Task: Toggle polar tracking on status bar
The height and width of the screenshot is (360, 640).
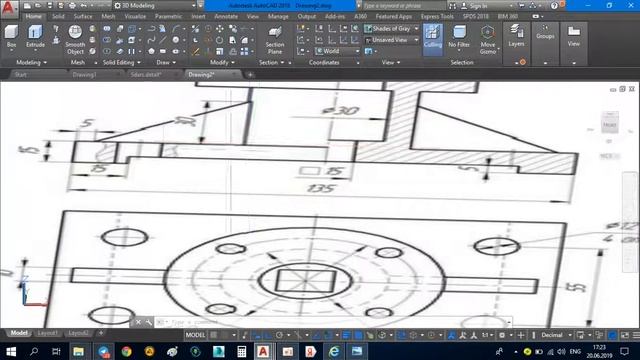Action: [280, 335]
